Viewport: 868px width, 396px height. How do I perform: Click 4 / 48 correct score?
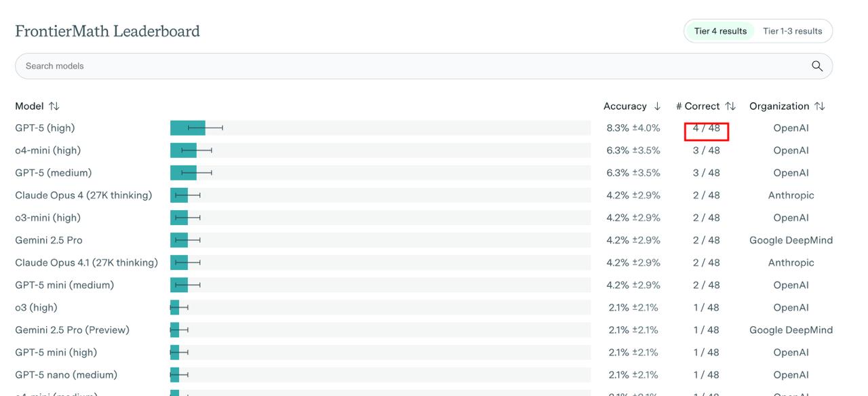[706, 128]
